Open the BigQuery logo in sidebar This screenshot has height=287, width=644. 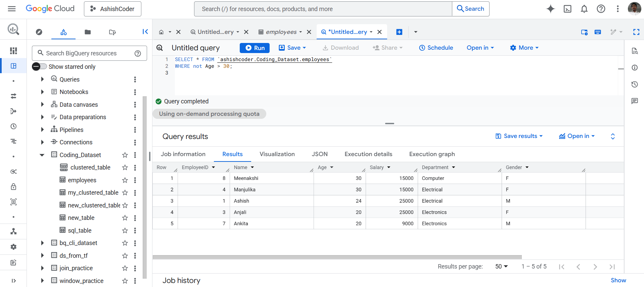pyautogui.click(x=13, y=30)
